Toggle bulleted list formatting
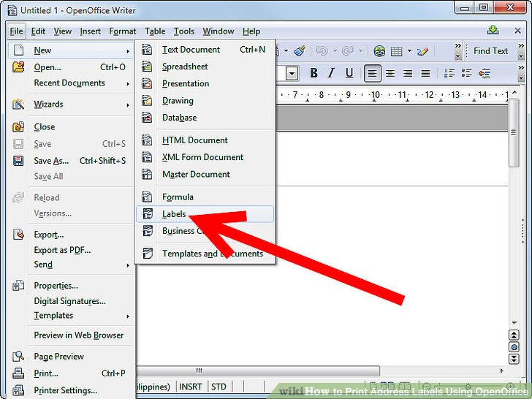Image resolution: width=532 pixels, height=399 pixels. (x=467, y=73)
